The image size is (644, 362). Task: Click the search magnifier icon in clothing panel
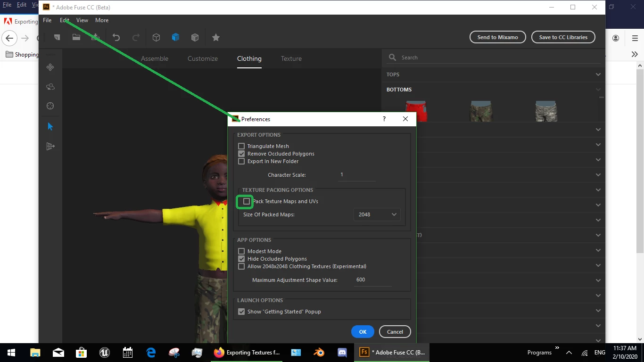pyautogui.click(x=392, y=58)
